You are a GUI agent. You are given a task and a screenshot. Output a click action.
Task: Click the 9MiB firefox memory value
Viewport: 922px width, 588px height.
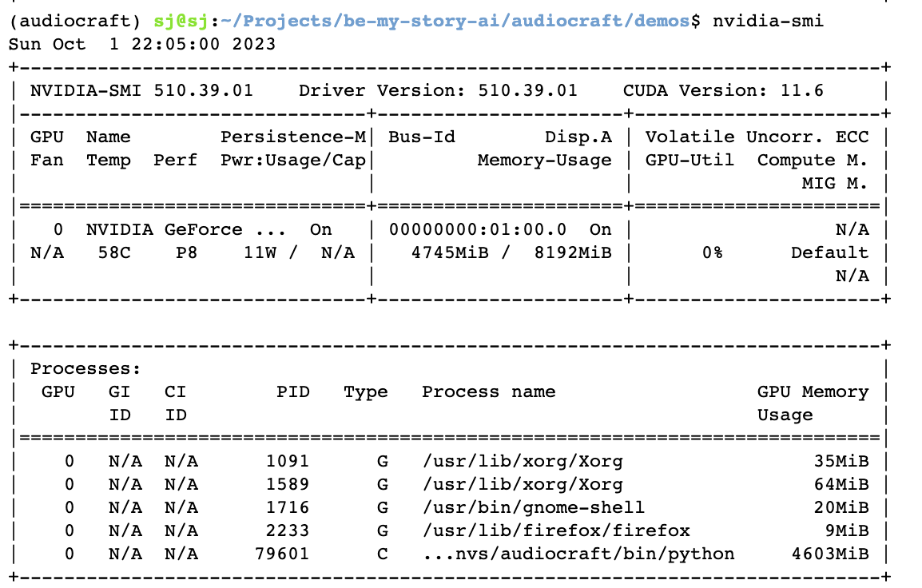(847, 531)
